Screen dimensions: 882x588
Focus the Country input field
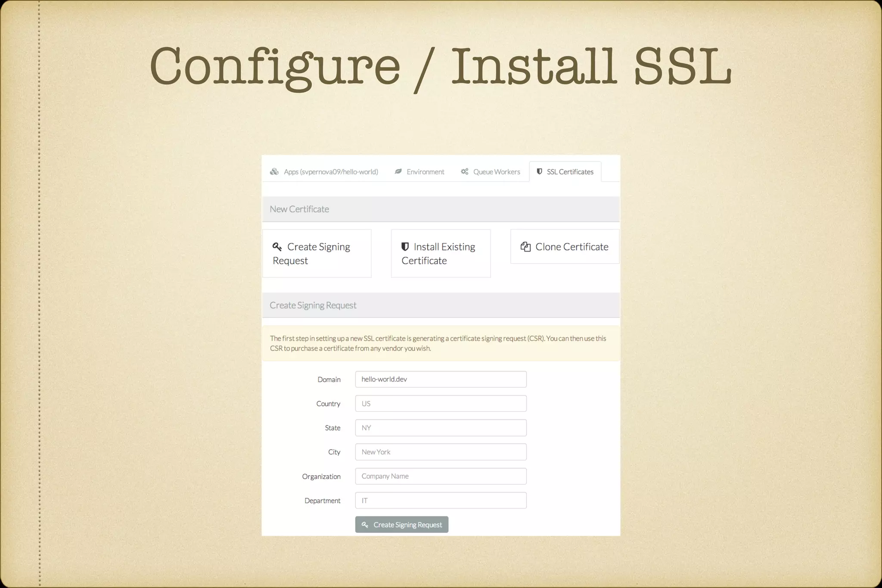(x=441, y=404)
